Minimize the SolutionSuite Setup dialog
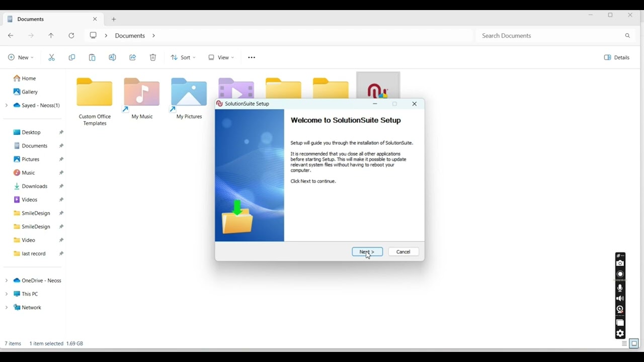 click(375, 104)
